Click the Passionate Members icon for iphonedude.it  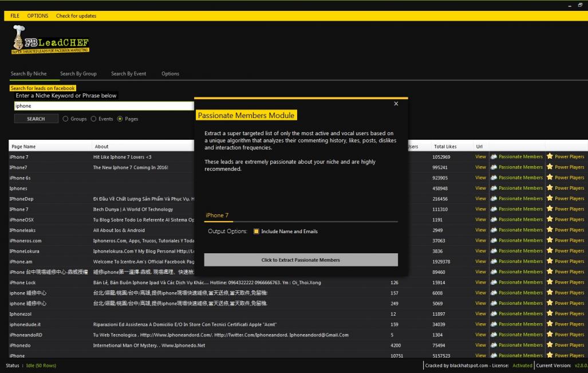[494, 324]
